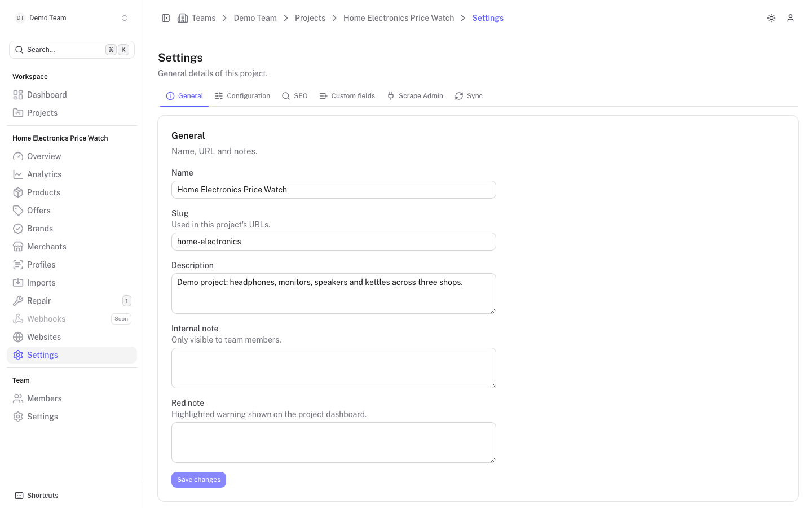Click the Red note textarea
The height and width of the screenshot is (508, 812).
click(x=334, y=443)
